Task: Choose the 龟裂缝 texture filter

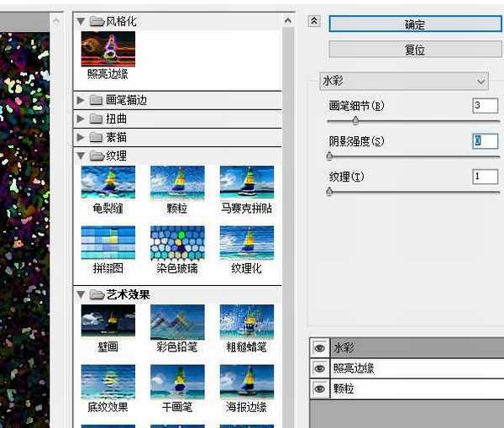Action: click(108, 182)
